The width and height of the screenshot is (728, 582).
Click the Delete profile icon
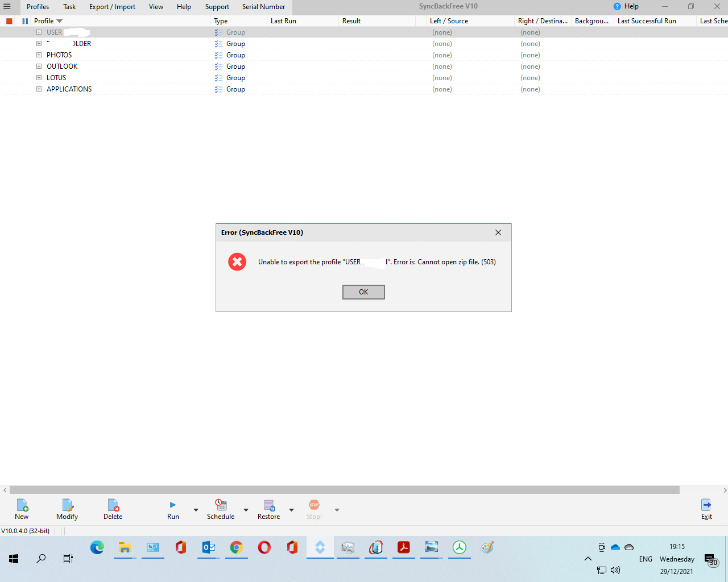(113, 505)
